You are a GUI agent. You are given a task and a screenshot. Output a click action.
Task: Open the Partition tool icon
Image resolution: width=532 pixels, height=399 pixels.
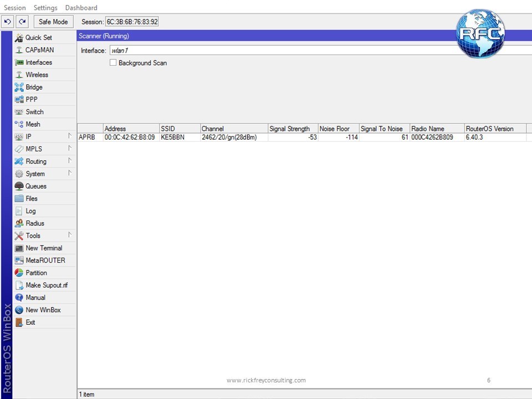pyautogui.click(x=19, y=273)
